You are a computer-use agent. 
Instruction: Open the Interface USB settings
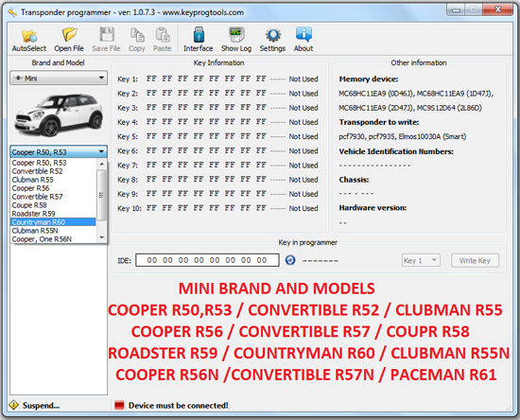[x=198, y=41]
